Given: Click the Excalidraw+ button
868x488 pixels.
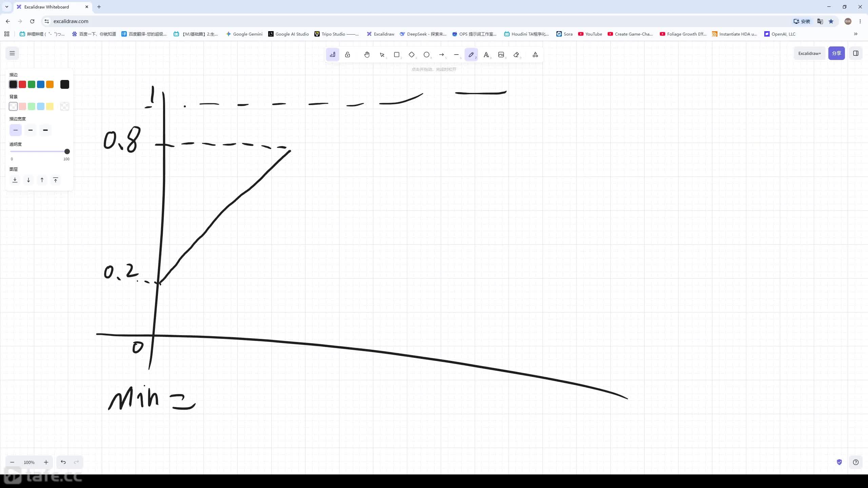Looking at the screenshot, I should coord(810,53).
